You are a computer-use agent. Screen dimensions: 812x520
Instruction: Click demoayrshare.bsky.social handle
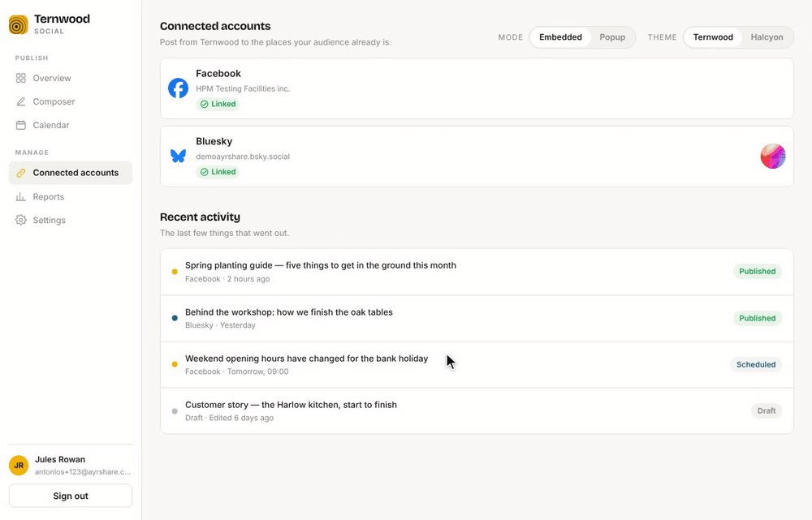coord(243,157)
